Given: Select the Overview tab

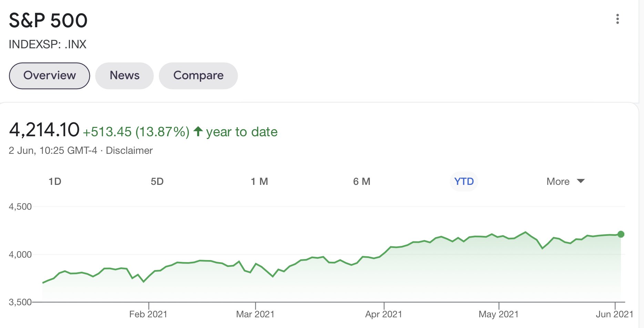Looking at the screenshot, I should point(50,76).
